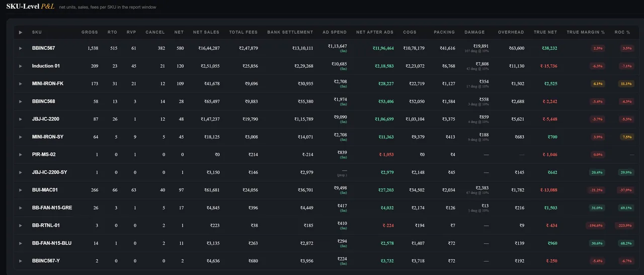Expand the MINI-IRON-FK row

click(x=21, y=83)
